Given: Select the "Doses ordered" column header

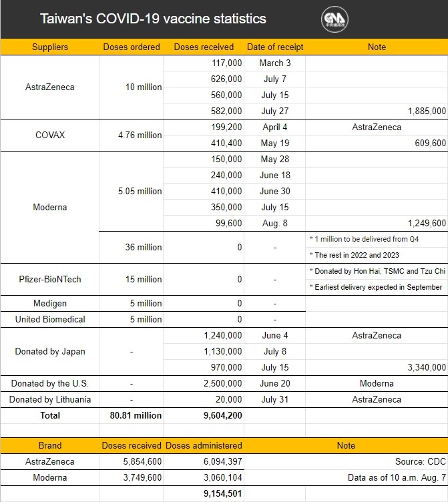Looking at the screenshot, I should (x=132, y=47).
